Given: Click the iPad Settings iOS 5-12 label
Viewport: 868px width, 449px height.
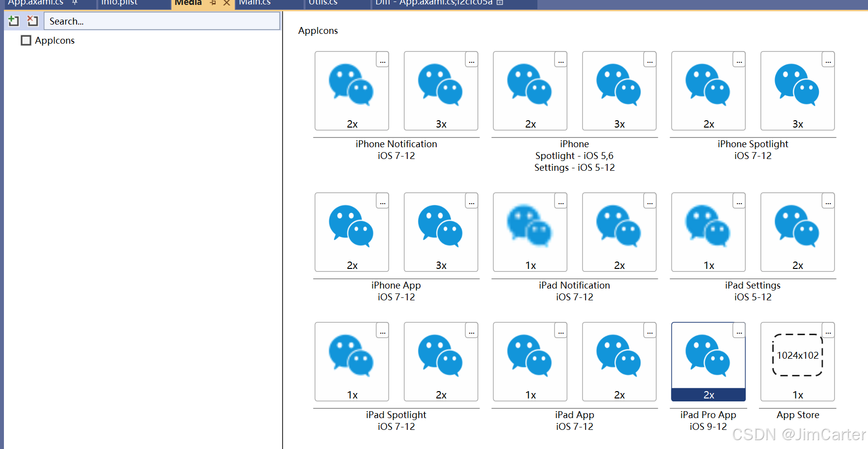Looking at the screenshot, I should [x=753, y=291].
